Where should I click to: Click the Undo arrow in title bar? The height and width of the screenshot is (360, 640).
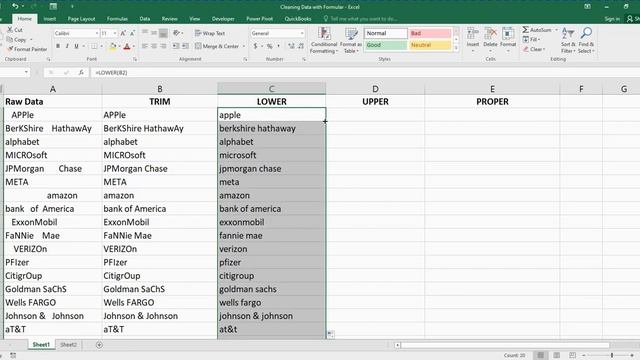pos(15,6)
